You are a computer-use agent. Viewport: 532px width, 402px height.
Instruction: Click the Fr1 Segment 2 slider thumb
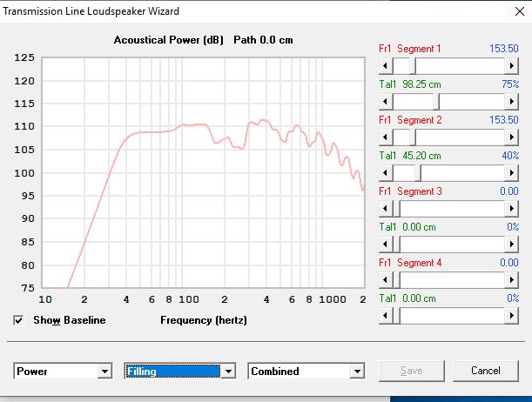tap(413, 137)
